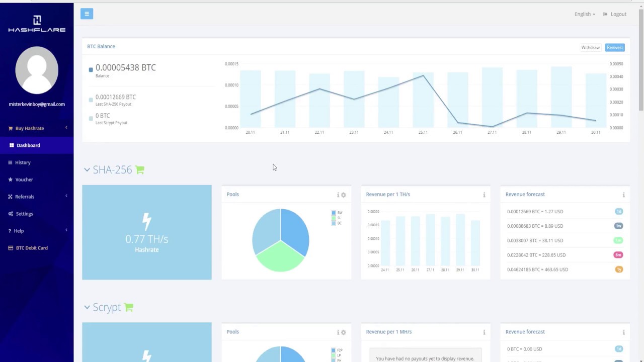
Task: Expand the Referrals submenu
Action: 37,197
